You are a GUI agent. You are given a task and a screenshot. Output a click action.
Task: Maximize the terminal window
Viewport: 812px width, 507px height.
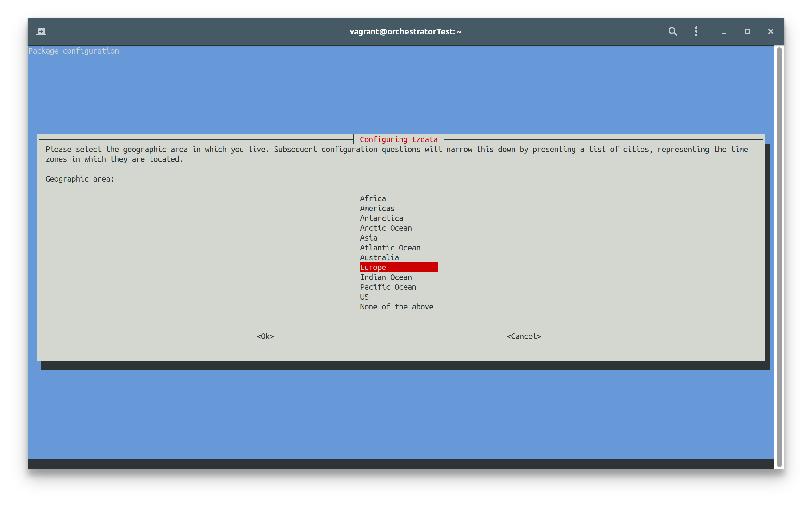click(747, 31)
